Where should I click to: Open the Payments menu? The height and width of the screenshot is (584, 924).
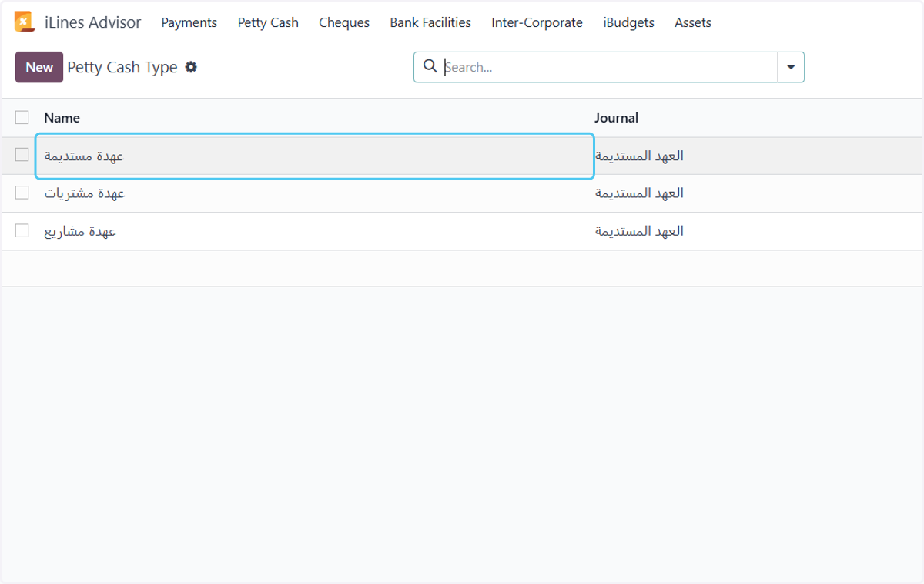(x=189, y=22)
